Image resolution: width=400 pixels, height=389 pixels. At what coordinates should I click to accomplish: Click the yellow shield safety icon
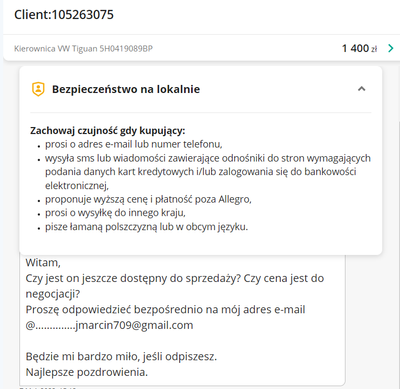pyautogui.click(x=38, y=89)
